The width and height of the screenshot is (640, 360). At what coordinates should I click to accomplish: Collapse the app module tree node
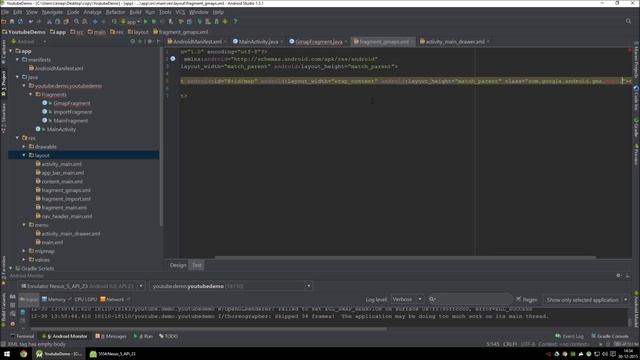click(x=11, y=51)
